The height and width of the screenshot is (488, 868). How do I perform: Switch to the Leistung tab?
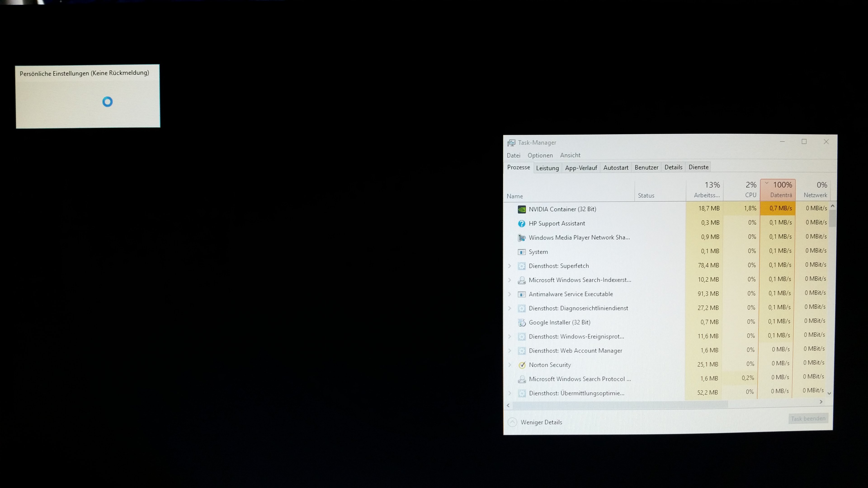(x=547, y=168)
